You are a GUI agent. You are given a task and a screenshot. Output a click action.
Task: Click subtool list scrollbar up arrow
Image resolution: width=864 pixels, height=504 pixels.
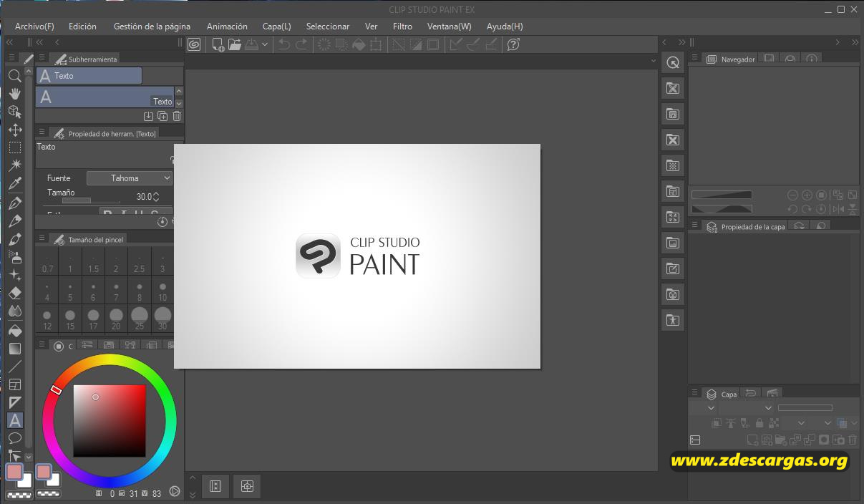(179, 91)
